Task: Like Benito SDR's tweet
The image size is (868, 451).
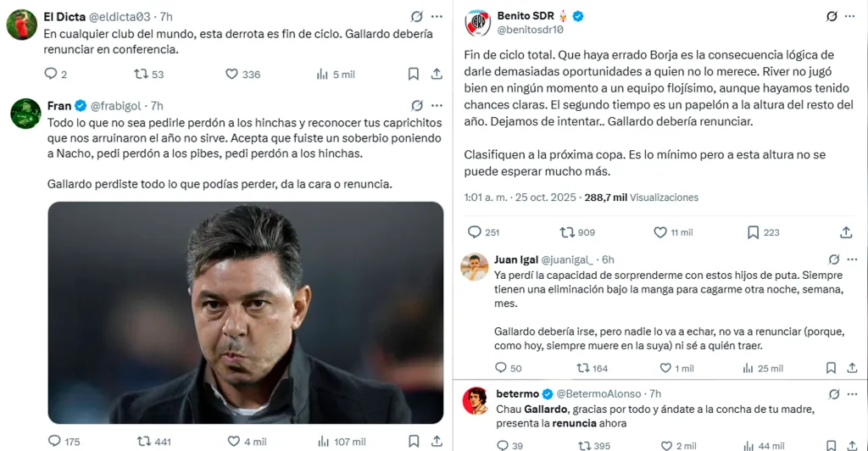Action: (x=660, y=232)
